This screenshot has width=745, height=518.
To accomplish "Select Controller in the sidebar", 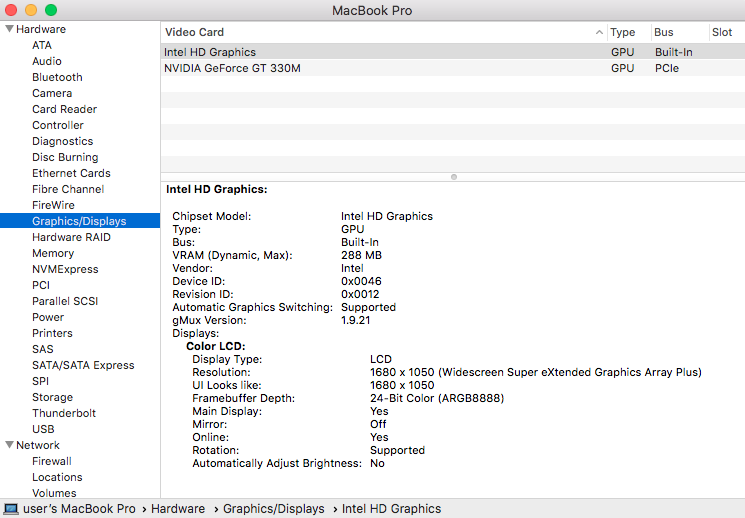I will tap(57, 125).
